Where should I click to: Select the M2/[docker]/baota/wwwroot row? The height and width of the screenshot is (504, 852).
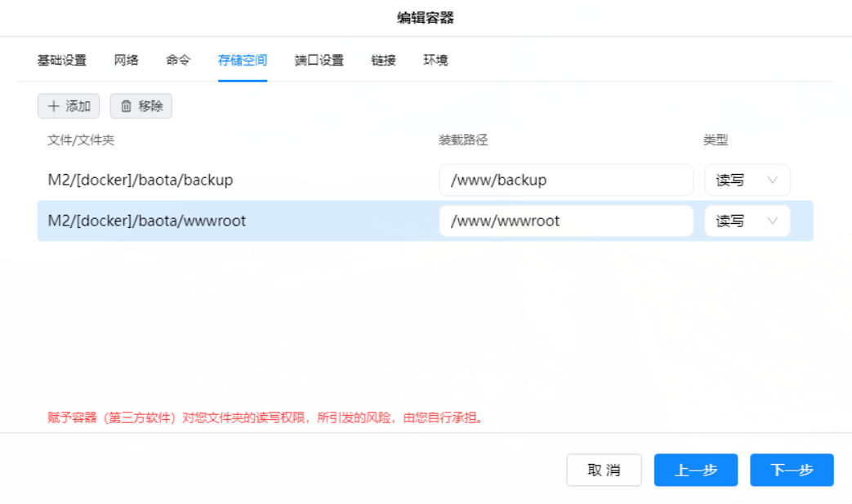(x=147, y=221)
